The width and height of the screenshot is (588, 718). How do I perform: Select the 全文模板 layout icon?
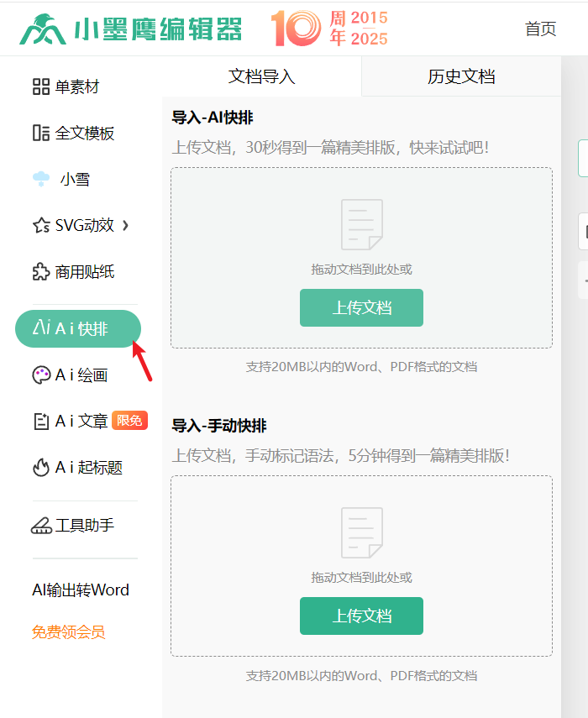click(x=41, y=133)
